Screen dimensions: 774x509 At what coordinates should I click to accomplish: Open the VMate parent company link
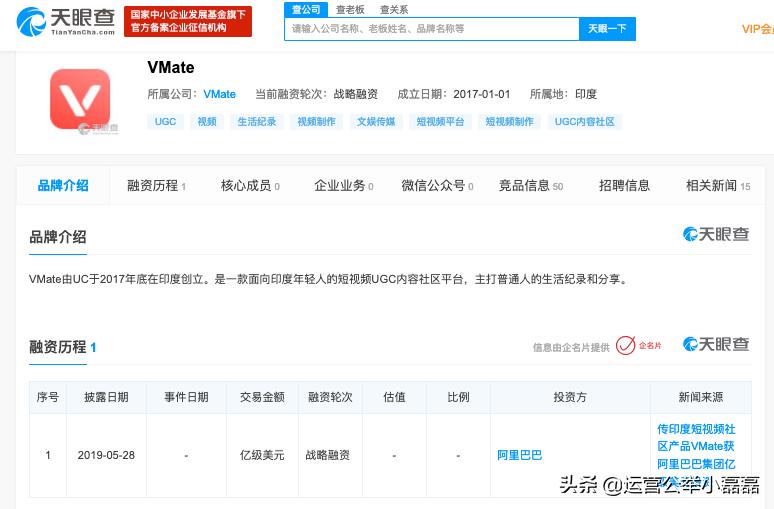pyautogui.click(x=219, y=94)
